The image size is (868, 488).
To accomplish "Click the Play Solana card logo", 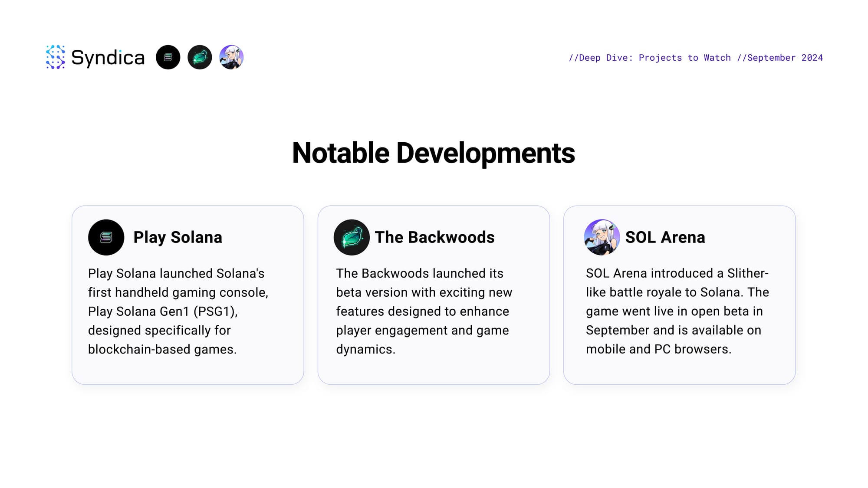I will tap(106, 237).
